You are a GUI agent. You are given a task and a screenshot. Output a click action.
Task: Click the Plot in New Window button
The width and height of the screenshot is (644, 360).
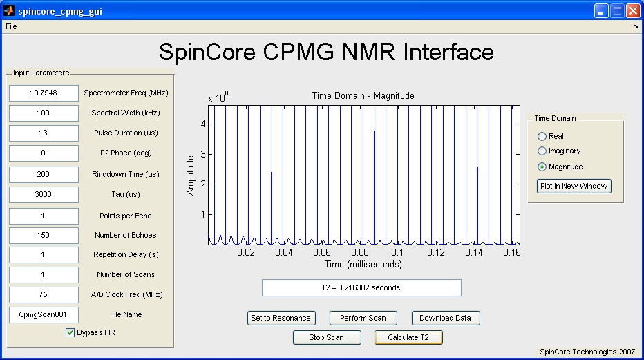pyautogui.click(x=574, y=186)
